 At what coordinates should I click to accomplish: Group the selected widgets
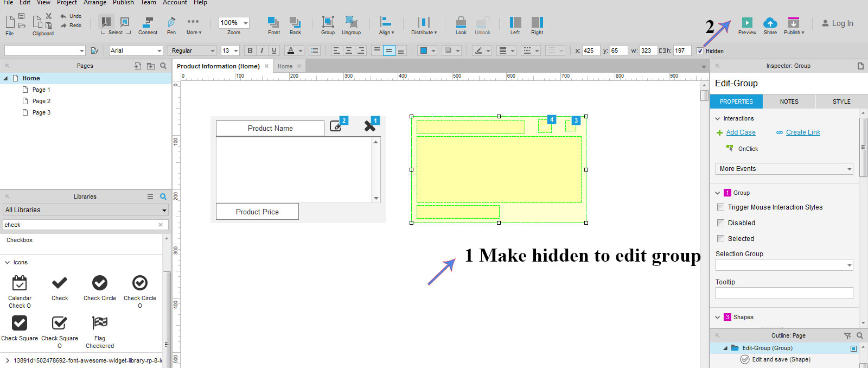coord(328,26)
